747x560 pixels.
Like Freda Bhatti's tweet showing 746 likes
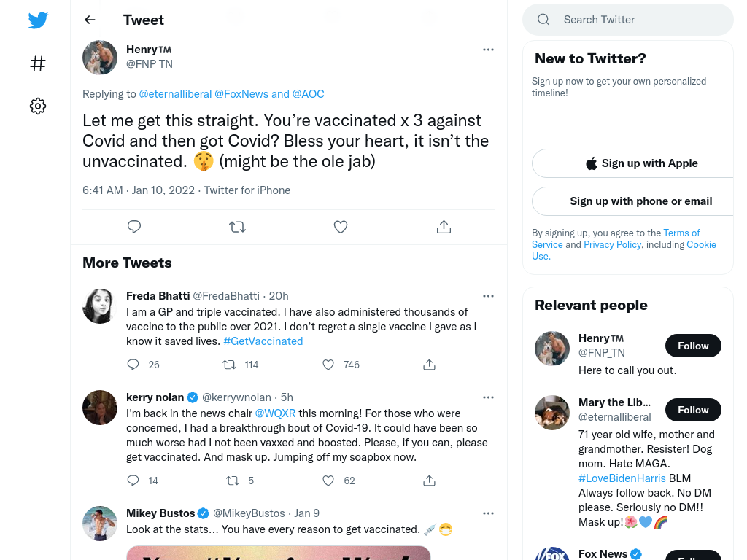pyautogui.click(x=328, y=365)
